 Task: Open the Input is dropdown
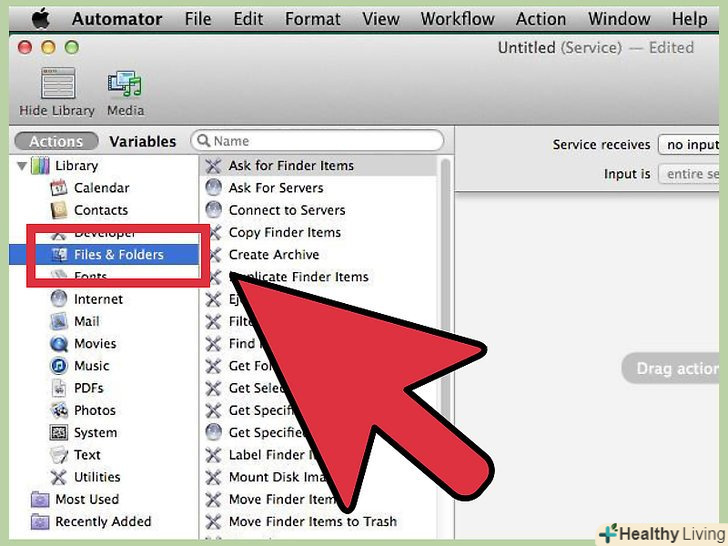689,174
